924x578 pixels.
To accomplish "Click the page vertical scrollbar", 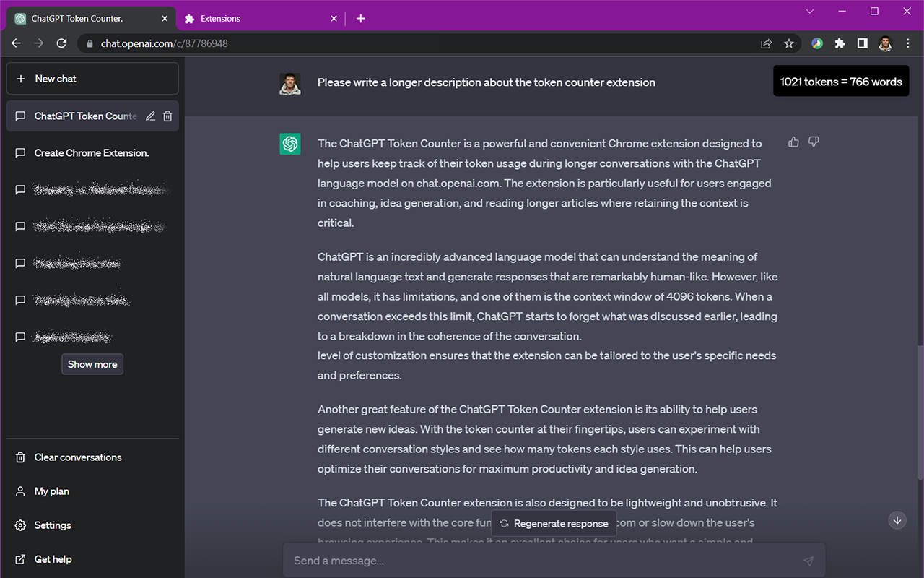I will tap(920, 412).
